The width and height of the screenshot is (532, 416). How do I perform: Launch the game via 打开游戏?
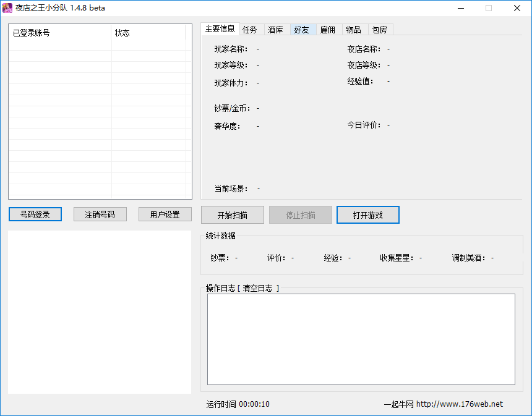[x=368, y=215]
